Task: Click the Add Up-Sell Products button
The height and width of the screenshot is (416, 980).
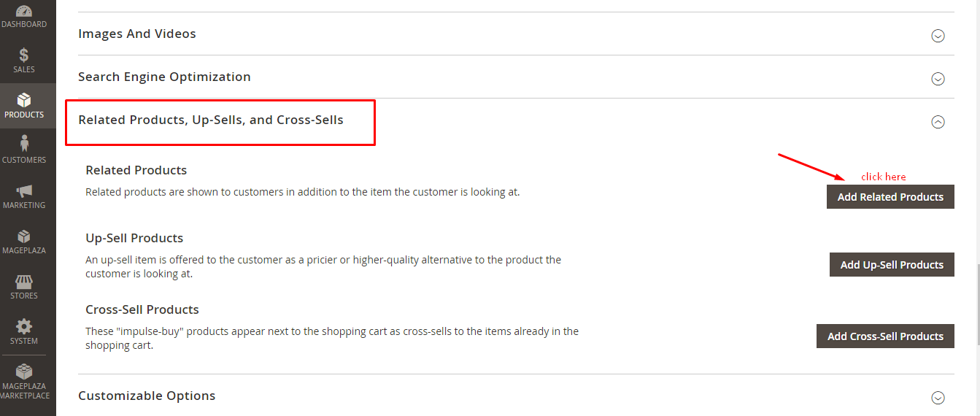Action: pos(892,265)
